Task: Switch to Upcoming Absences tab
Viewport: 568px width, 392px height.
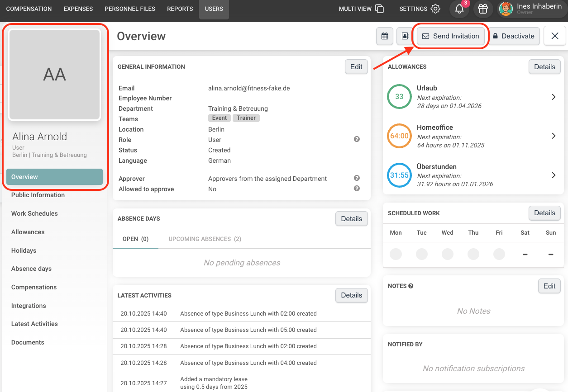Action: coord(205,239)
